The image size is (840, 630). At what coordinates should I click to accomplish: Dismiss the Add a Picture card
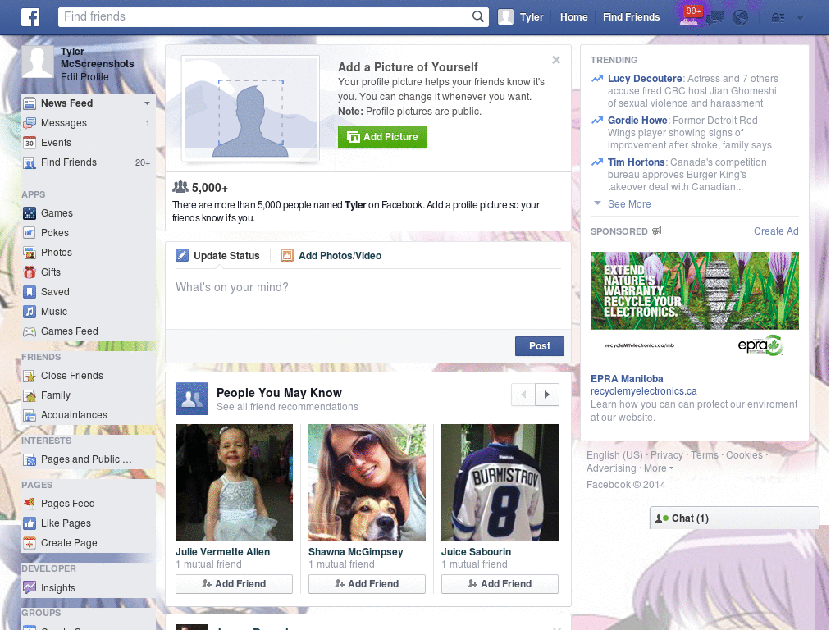click(x=556, y=60)
